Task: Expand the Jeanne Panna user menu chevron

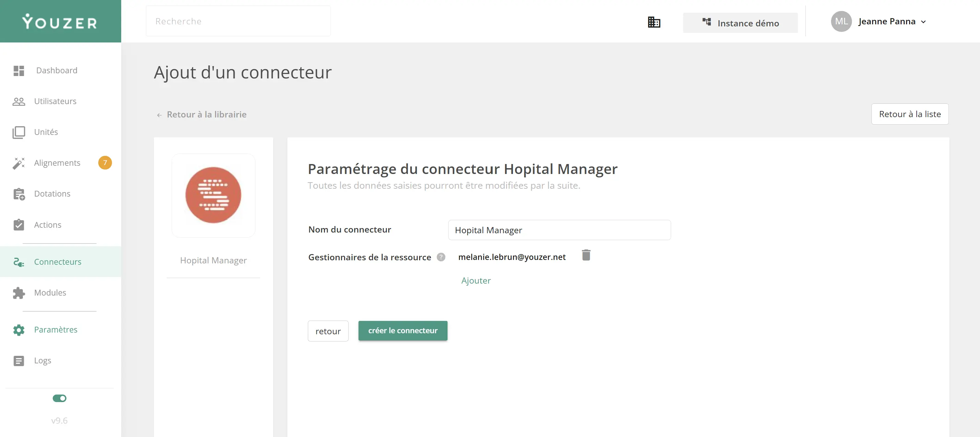Action: click(923, 22)
